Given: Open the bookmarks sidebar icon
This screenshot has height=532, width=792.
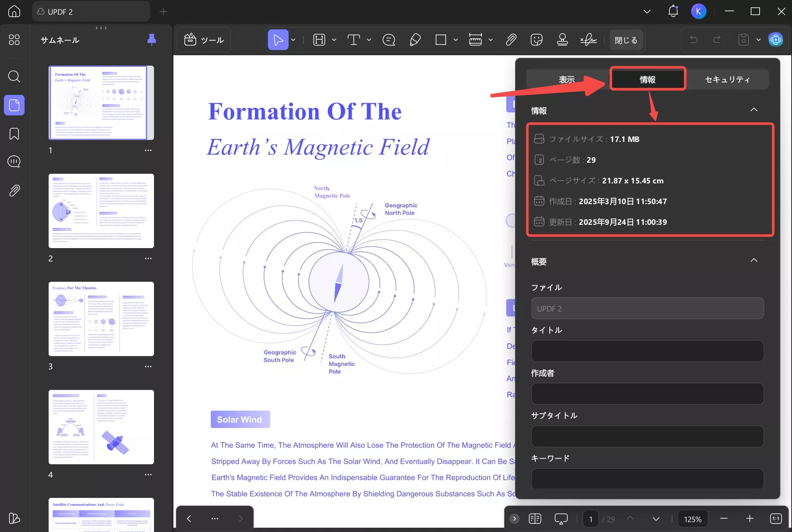Looking at the screenshot, I should pos(14,134).
